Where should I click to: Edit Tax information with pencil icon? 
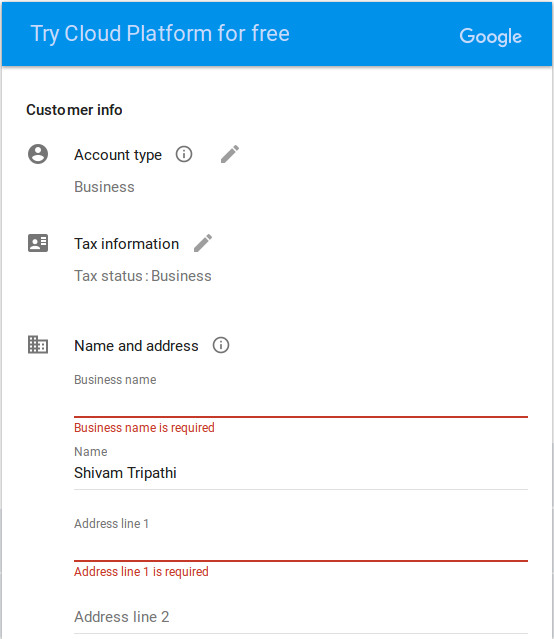pyautogui.click(x=203, y=243)
